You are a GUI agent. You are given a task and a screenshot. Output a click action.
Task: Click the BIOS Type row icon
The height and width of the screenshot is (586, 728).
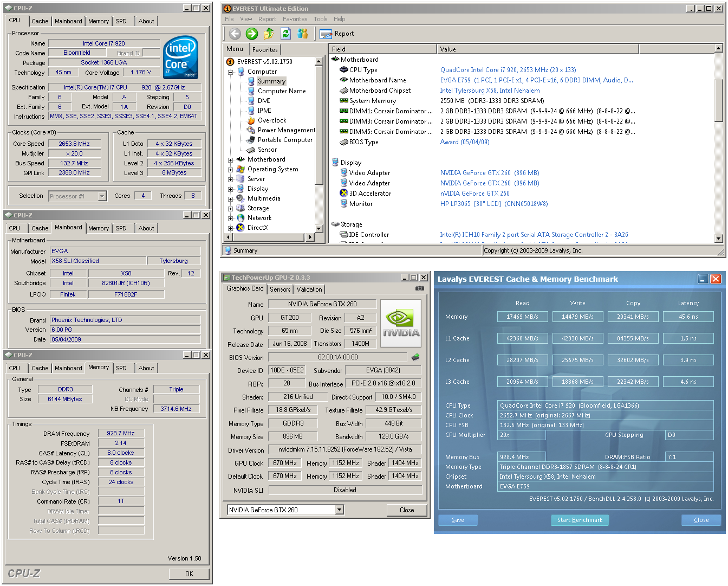pyautogui.click(x=343, y=142)
